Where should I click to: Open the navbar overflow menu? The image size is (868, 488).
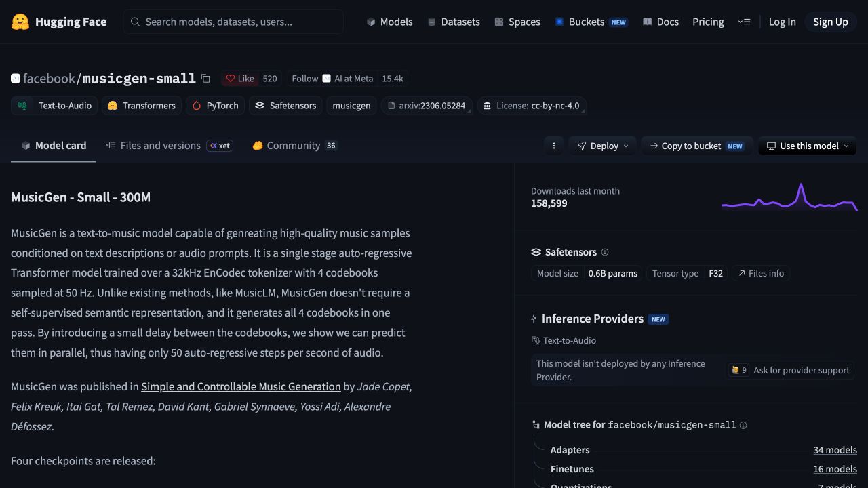coord(744,22)
